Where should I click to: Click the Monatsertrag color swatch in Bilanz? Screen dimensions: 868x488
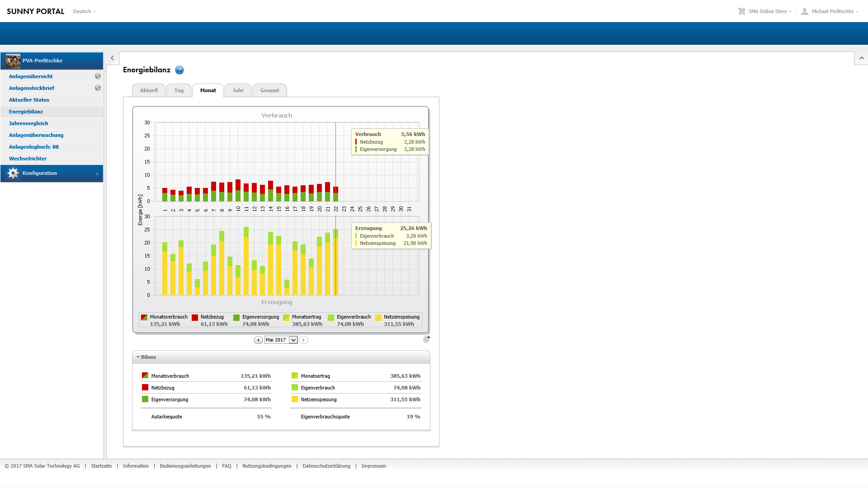coord(295,375)
